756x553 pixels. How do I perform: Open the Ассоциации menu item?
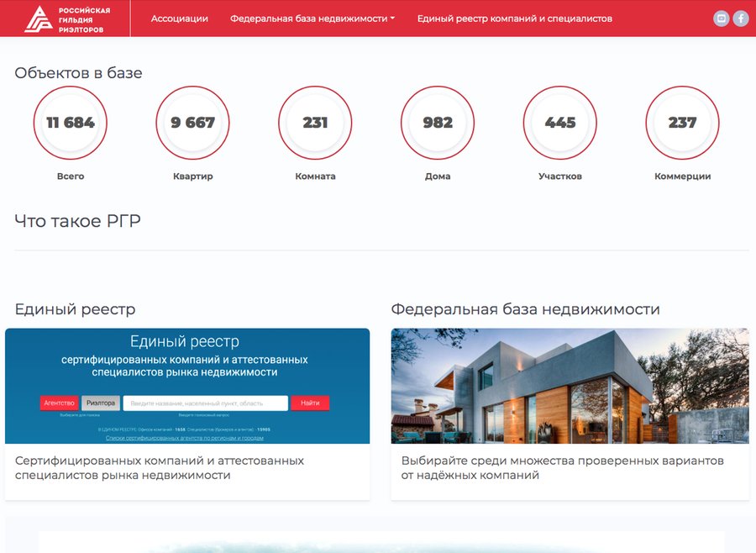pos(180,18)
